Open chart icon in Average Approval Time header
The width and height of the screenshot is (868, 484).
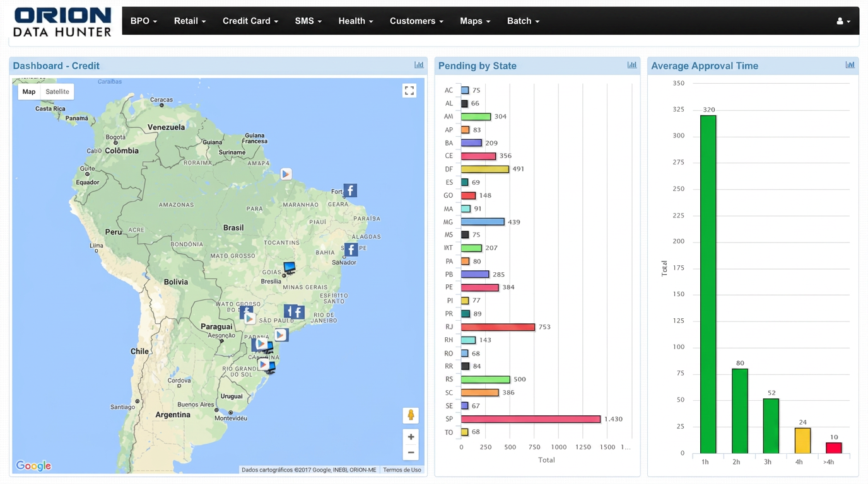(x=850, y=65)
